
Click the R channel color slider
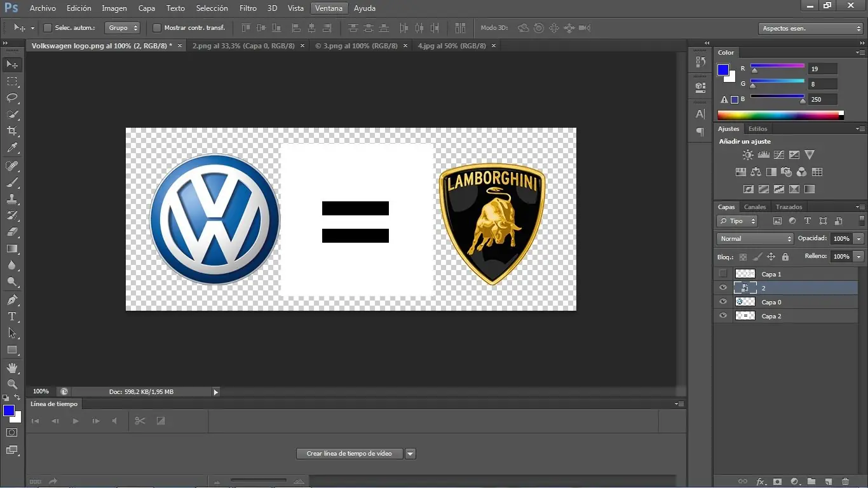pos(778,67)
